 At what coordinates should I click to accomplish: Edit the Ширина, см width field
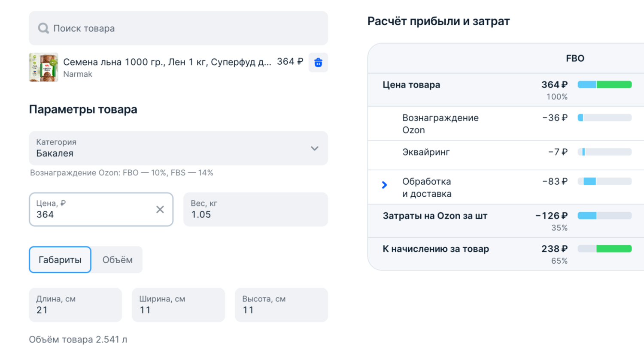[x=178, y=305]
